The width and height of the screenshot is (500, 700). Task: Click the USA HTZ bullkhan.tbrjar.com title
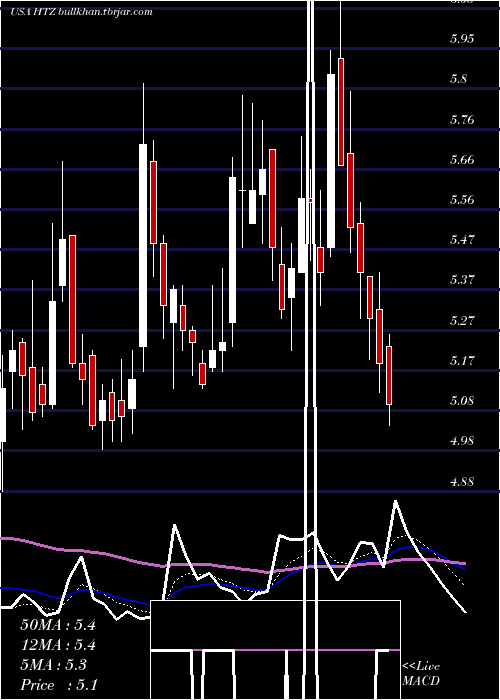(81, 12)
